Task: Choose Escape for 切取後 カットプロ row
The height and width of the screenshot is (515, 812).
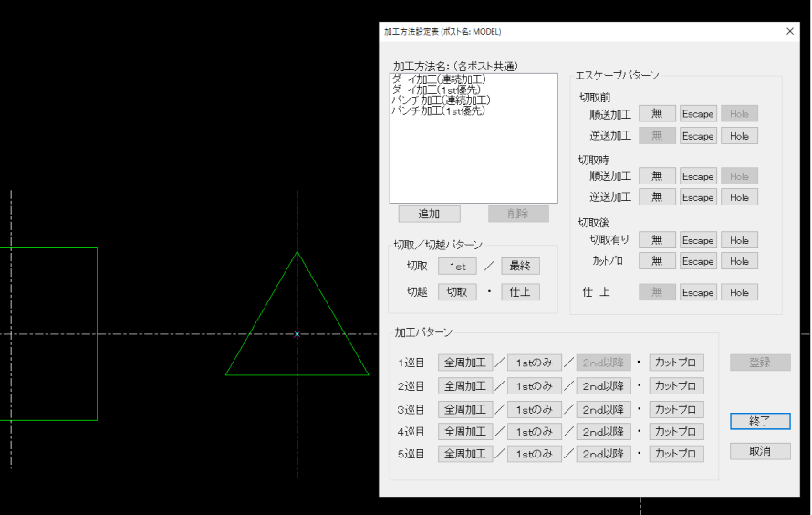Action: 698,261
